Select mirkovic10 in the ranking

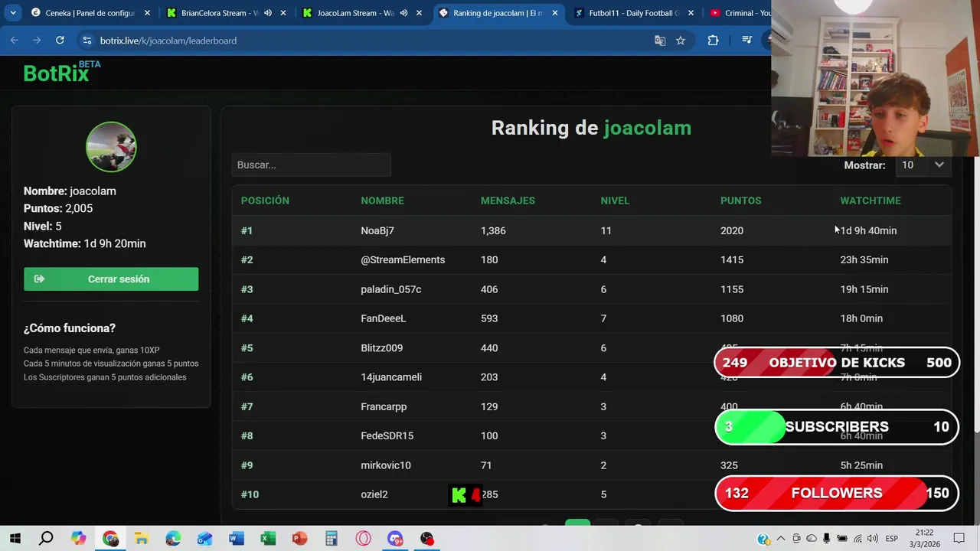[386, 465]
